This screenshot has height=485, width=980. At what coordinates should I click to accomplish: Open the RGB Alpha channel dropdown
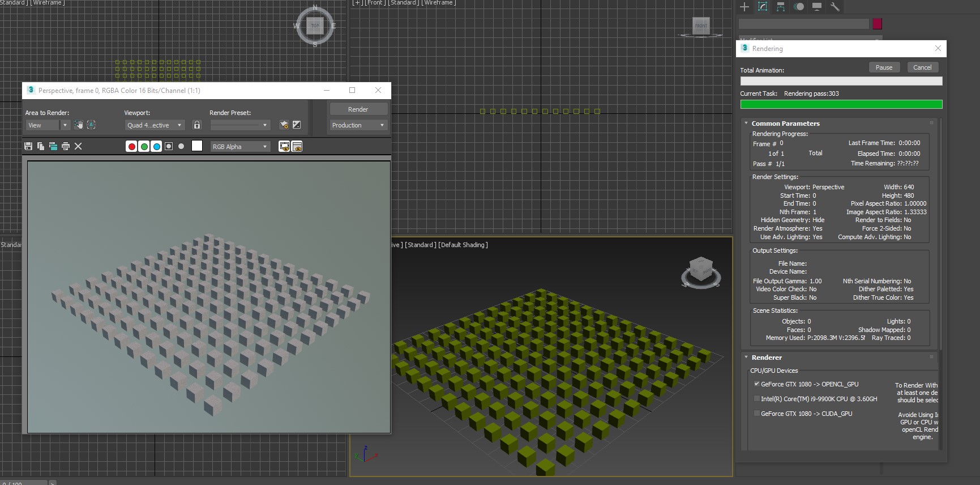pos(240,147)
